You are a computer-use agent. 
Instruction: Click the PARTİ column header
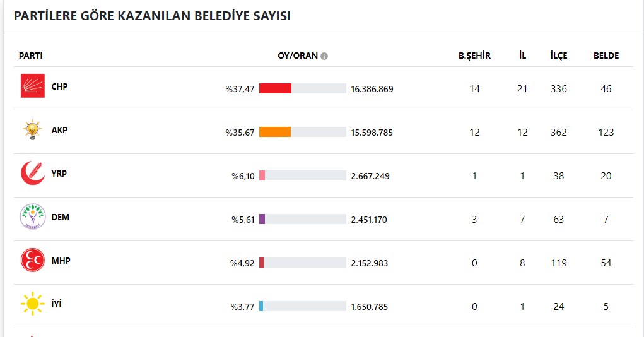click(30, 56)
